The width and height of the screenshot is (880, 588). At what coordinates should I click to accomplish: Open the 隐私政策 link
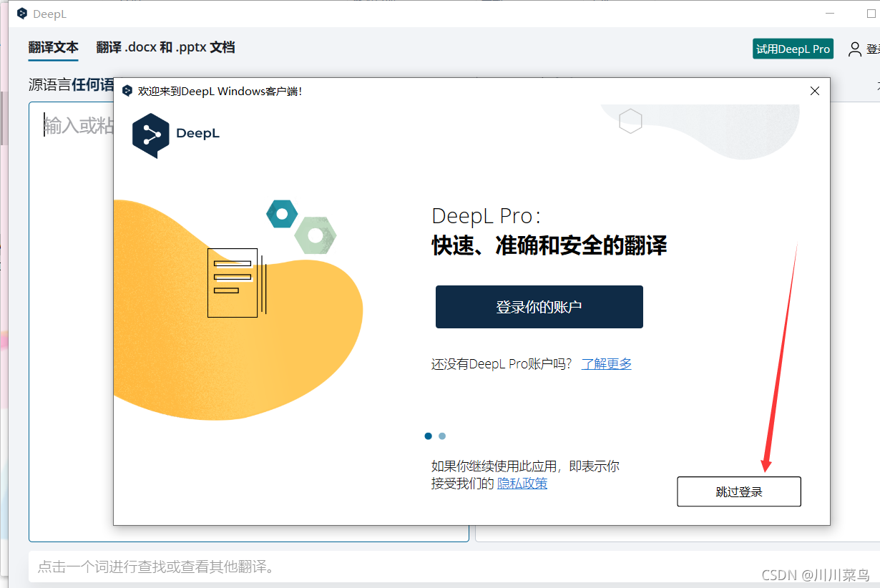(x=522, y=483)
